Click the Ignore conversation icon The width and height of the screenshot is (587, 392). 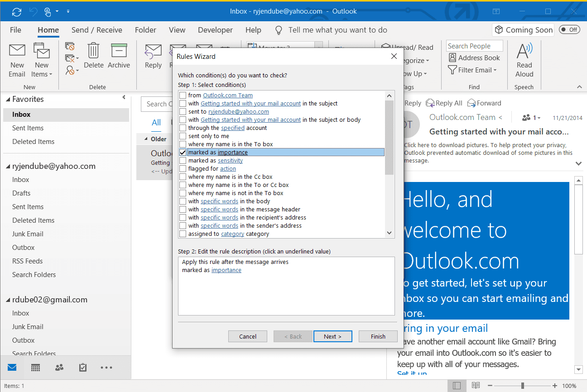(70, 46)
